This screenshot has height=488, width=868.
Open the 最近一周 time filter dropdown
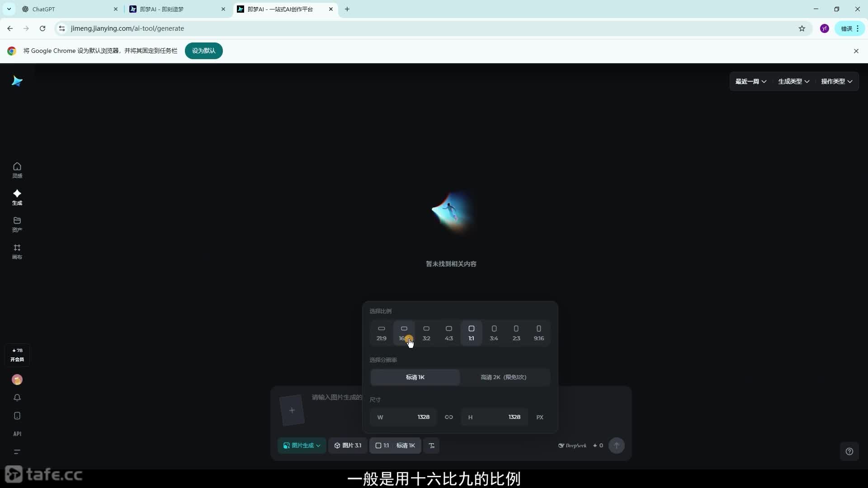[750, 81]
